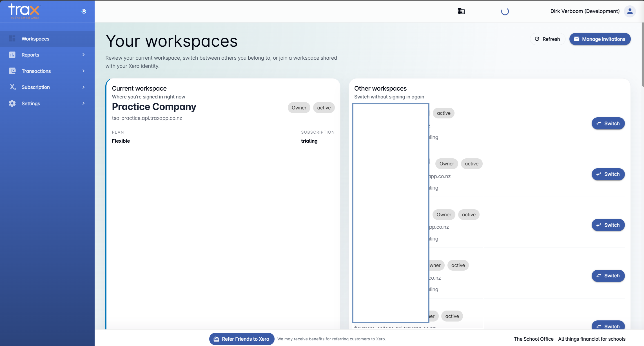Screen dimensions: 644x346
Task: Toggle the sidebar pin radio icon
Action: [84, 11]
